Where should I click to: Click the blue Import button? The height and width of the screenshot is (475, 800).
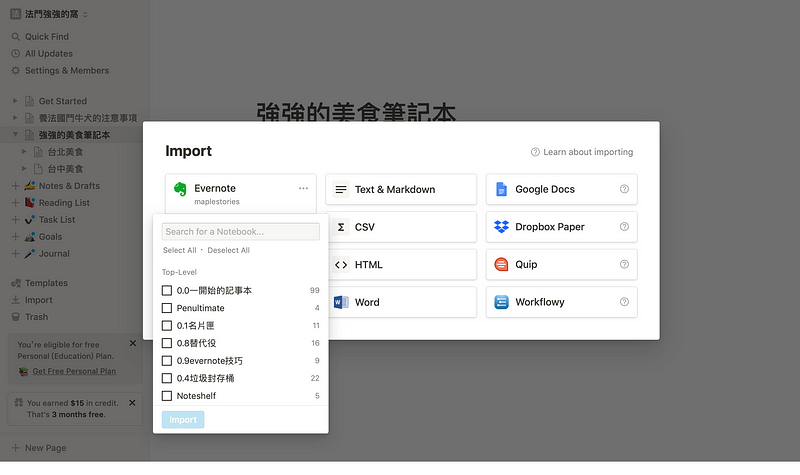183,419
